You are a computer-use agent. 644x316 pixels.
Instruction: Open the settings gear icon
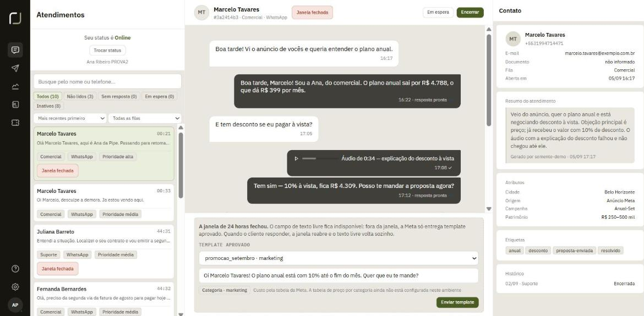[15, 287]
